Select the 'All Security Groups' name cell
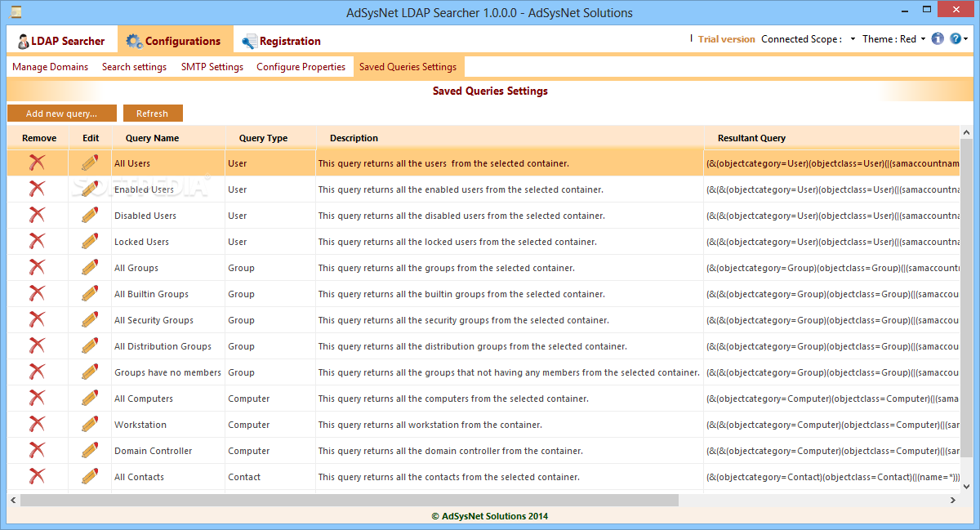Viewport: 980px width, 530px height. click(x=168, y=320)
